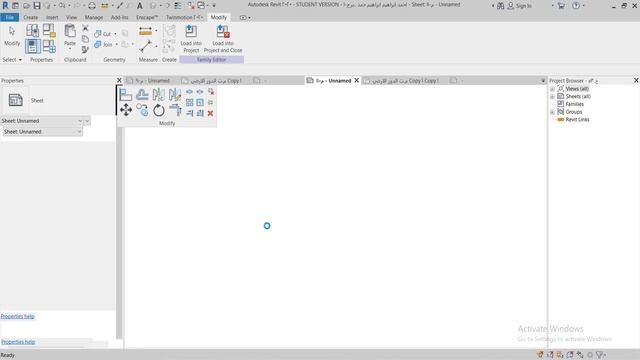Click the binoculars search icon in the title bar
640x360 pixels.
[x=500, y=6]
